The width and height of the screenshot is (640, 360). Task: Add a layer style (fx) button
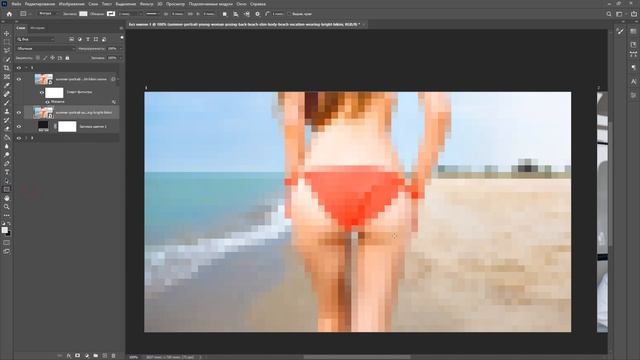pyautogui.click(x=69, y=356)
